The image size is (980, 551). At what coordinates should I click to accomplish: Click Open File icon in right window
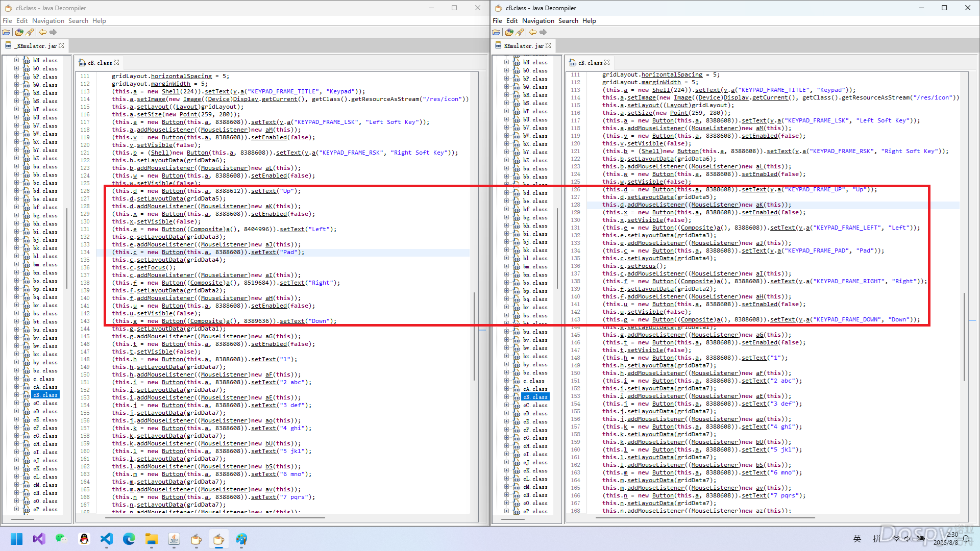[x=497, y=32]
